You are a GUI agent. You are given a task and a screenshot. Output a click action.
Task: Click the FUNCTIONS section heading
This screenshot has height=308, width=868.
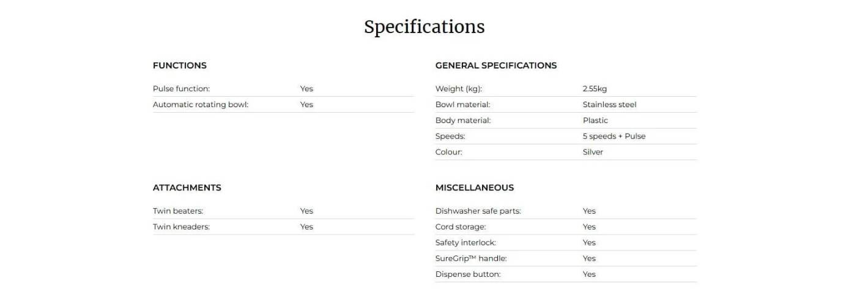tap(179, 66)
